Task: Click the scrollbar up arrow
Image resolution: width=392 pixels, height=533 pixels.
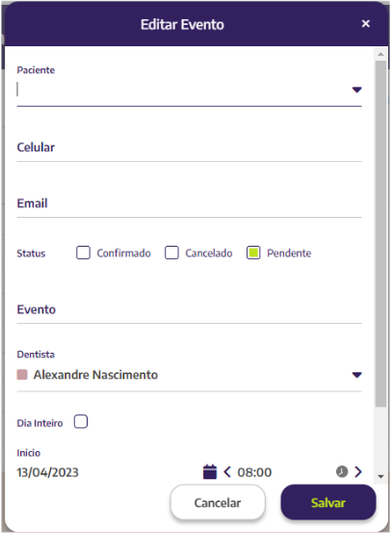Action: [380, 54]
